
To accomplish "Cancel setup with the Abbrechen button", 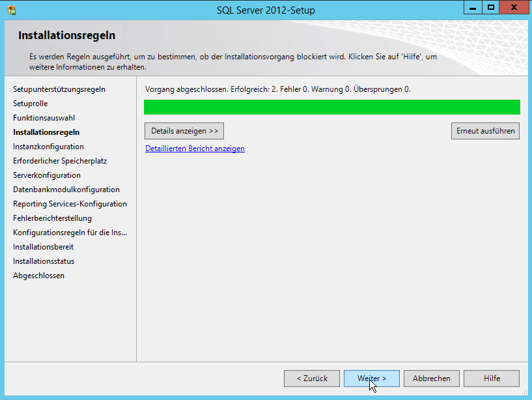I will tap(431, 379).
